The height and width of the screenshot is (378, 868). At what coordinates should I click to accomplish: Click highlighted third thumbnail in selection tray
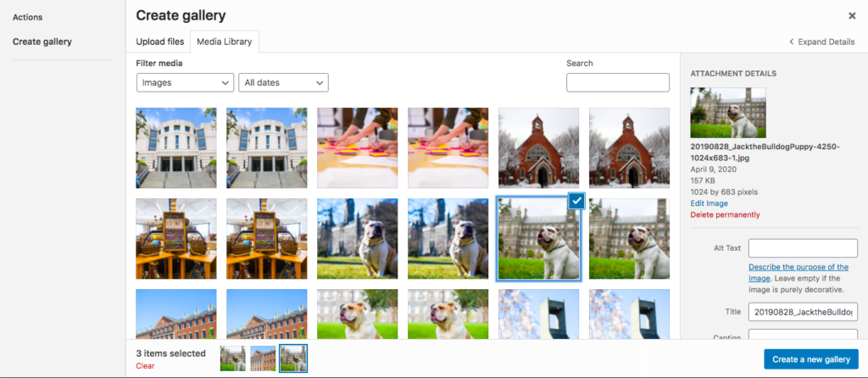(x=293, y=358)
